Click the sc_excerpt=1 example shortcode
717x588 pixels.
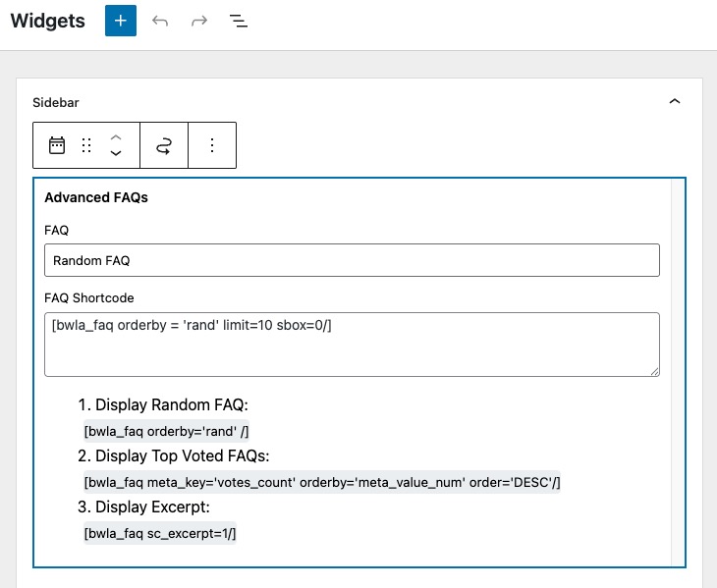[160, 533]
